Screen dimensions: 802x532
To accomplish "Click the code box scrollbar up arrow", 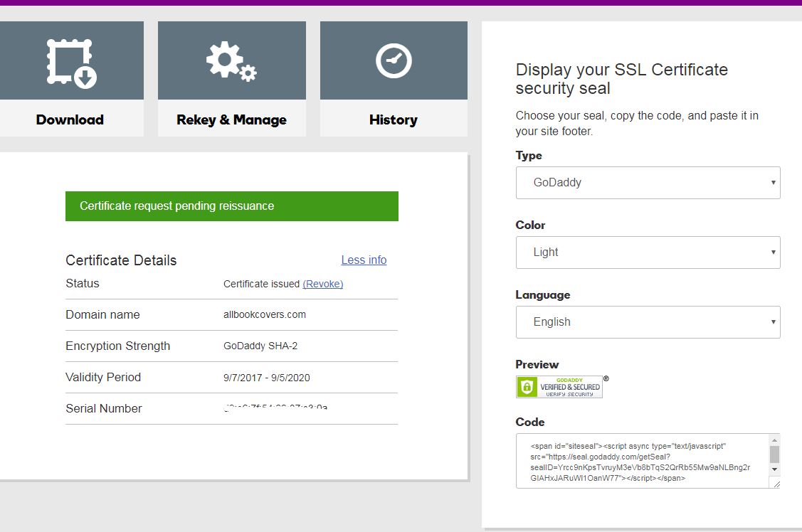I will pyautogui.click(x=774, y=440).
